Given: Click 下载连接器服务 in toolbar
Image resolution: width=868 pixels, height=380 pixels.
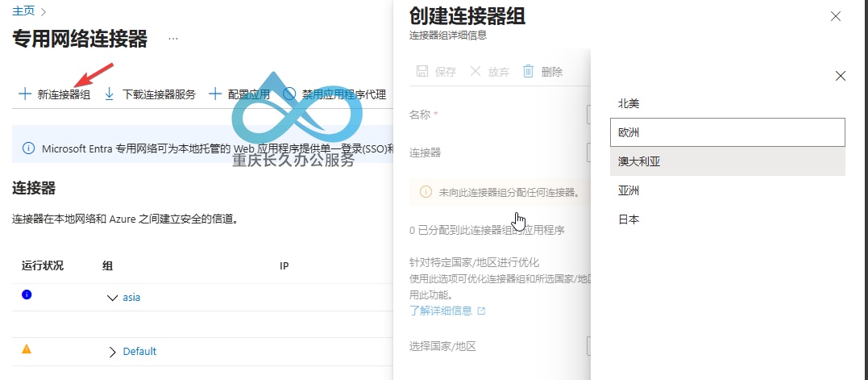Looking at the screenshot, I should [159, 94].
